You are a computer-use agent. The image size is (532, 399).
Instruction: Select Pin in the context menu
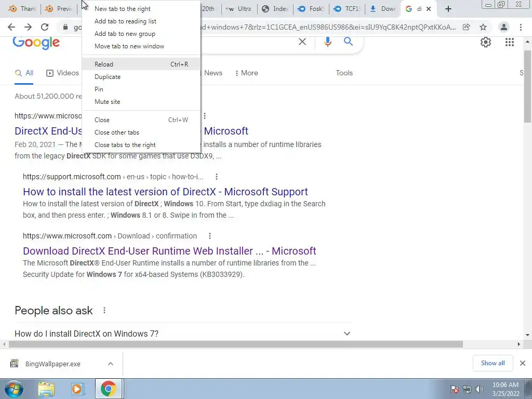point(141,89)
